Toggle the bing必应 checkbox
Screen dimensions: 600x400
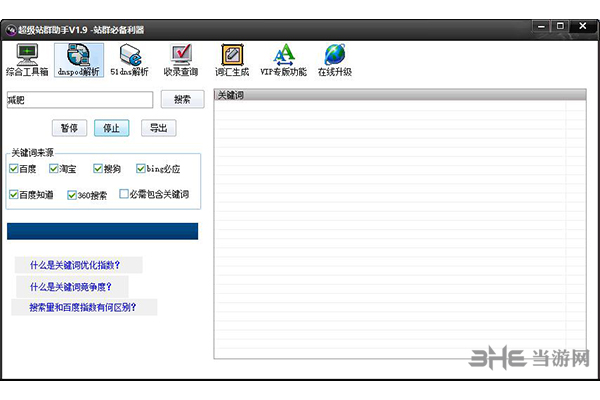point(140,169)
